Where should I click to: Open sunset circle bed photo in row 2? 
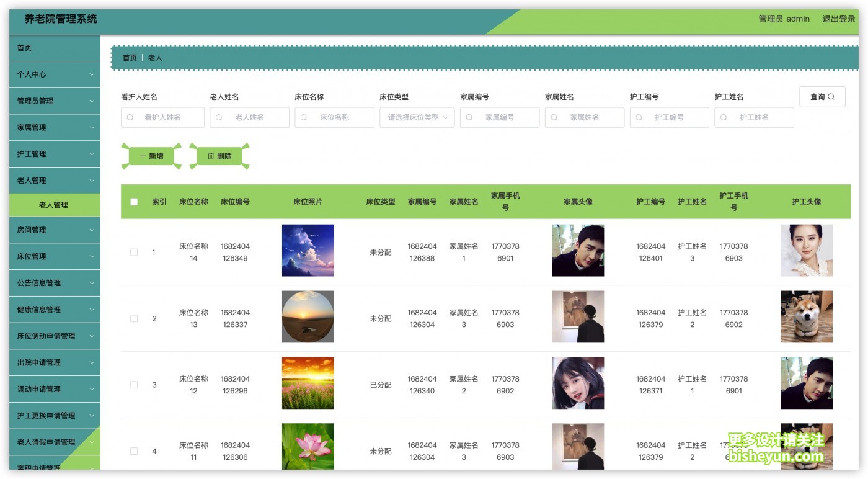[308, 317]
